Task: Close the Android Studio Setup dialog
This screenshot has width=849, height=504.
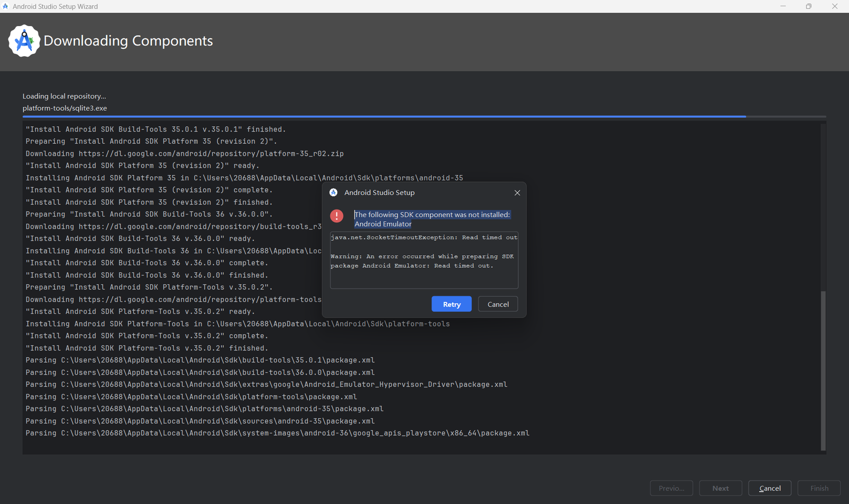Action: 517,193
